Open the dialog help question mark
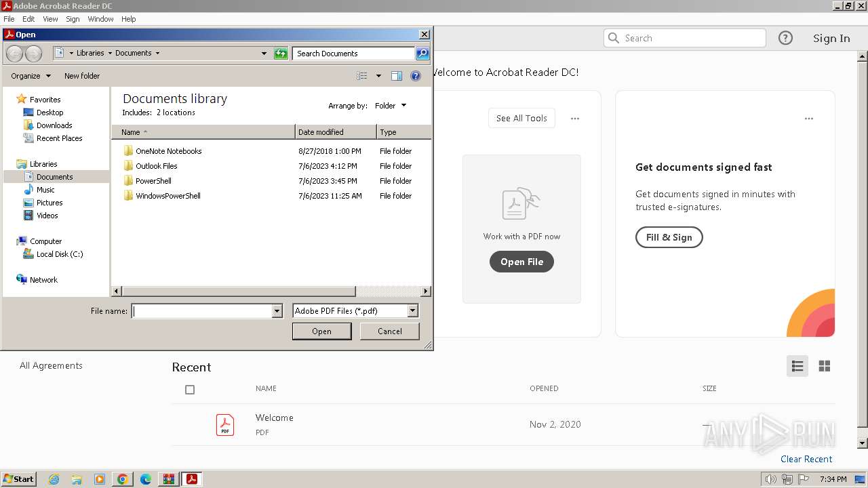Screen dimensions: 868x488 (x=416, y=76)
